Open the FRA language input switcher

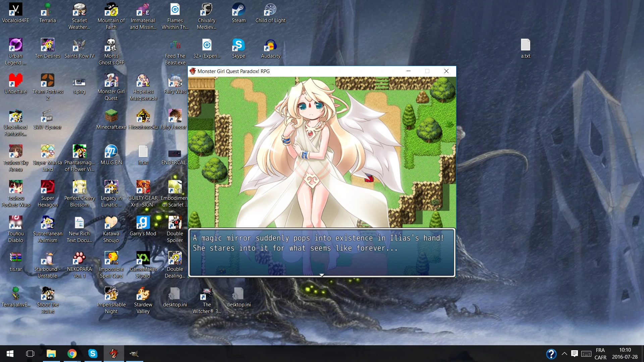[x=600, y=354]
